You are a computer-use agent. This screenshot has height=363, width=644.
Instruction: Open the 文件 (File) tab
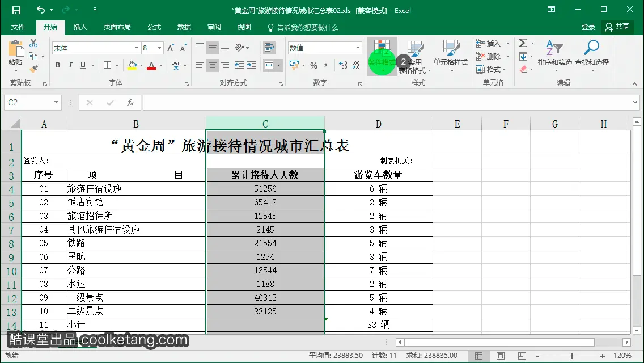tap(18, 27)
